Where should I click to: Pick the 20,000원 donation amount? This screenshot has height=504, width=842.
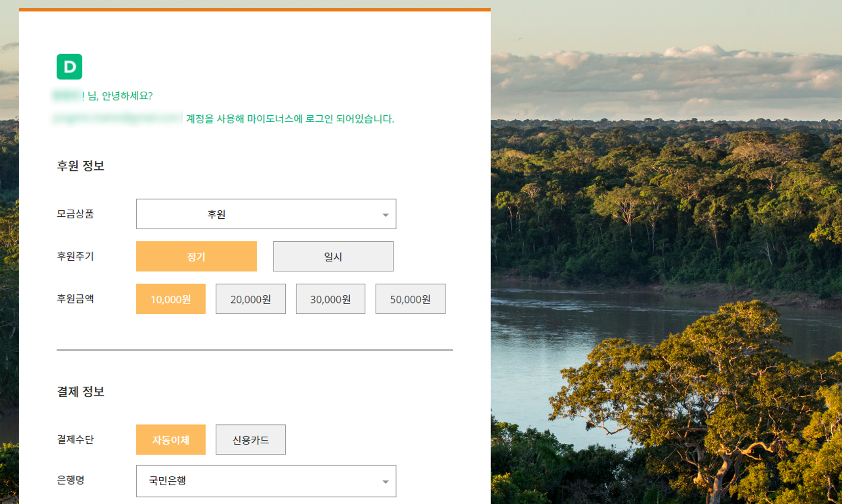coord(250,299)
